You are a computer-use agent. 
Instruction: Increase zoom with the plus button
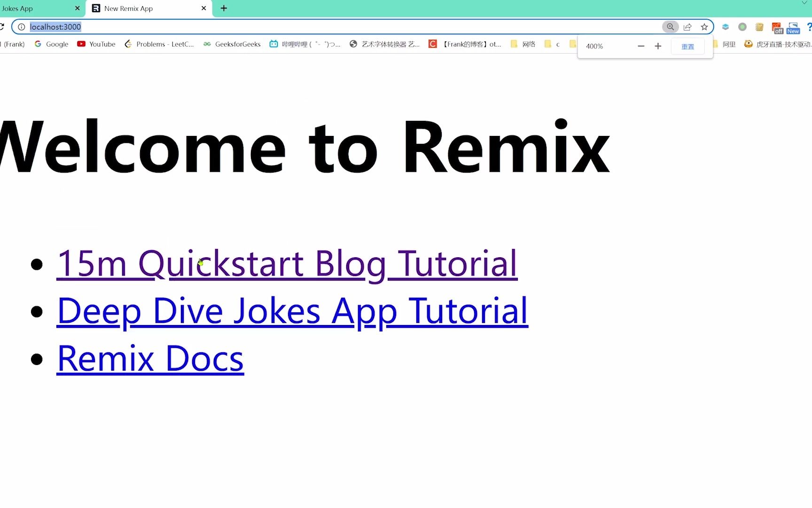658,46
